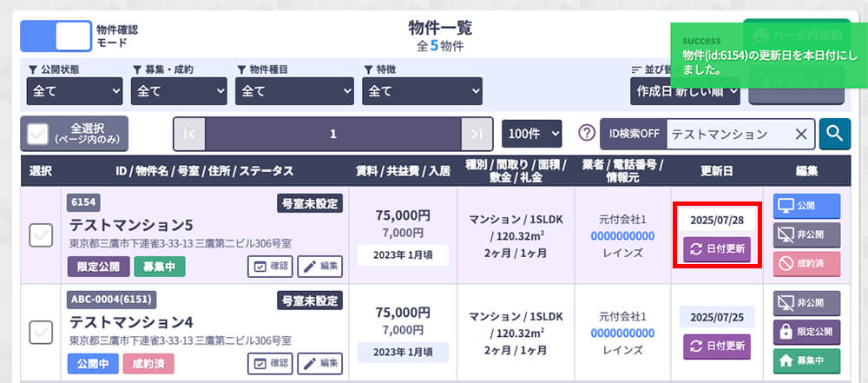Viewport: 868px width, 383px height.
Task: Select checkbox for テストマンション4 row
Action: (41, 331)
